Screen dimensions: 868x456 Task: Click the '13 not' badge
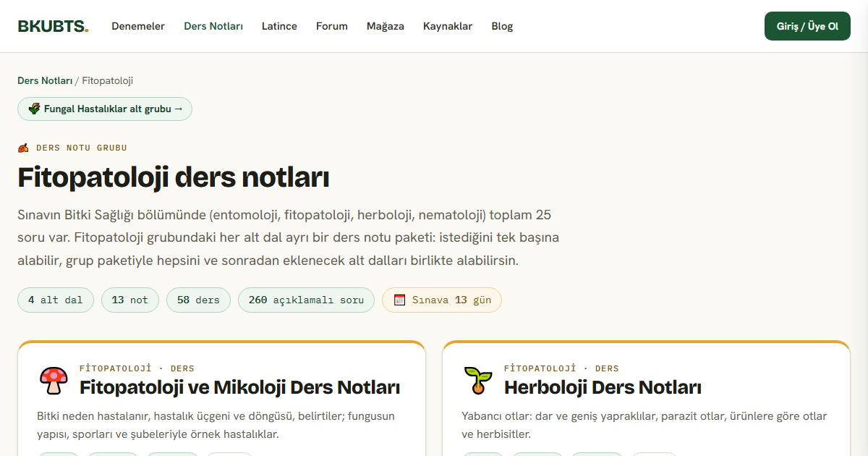click(x=130, y=300)
